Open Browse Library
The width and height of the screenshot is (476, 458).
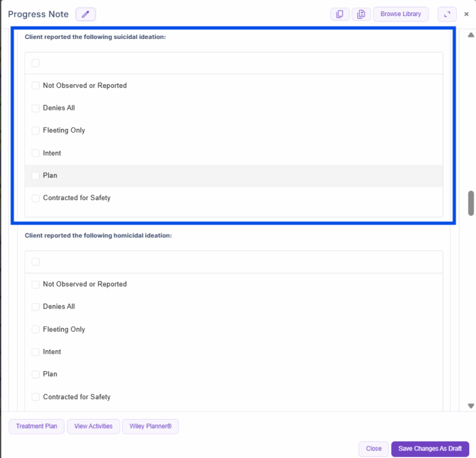[x=400, y=14]
